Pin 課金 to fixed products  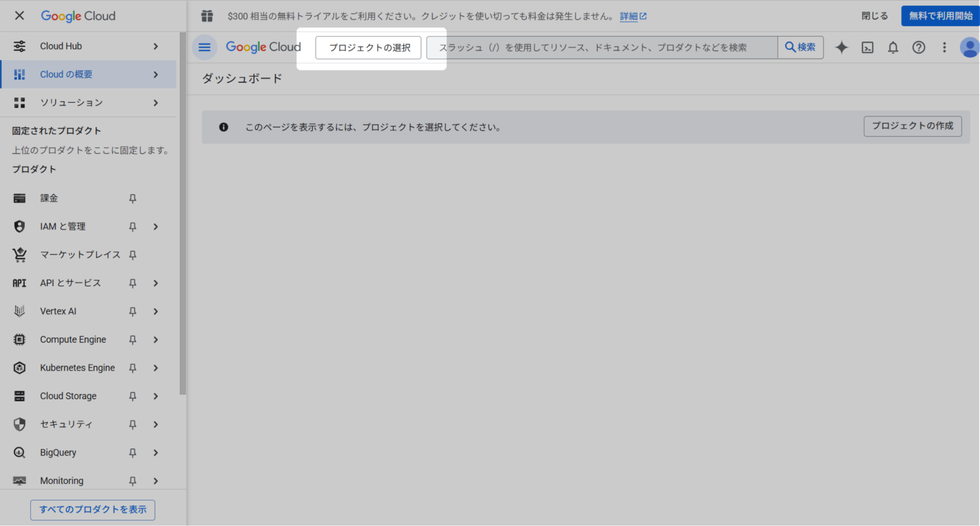pyautogui.click(x=133, y=198)
